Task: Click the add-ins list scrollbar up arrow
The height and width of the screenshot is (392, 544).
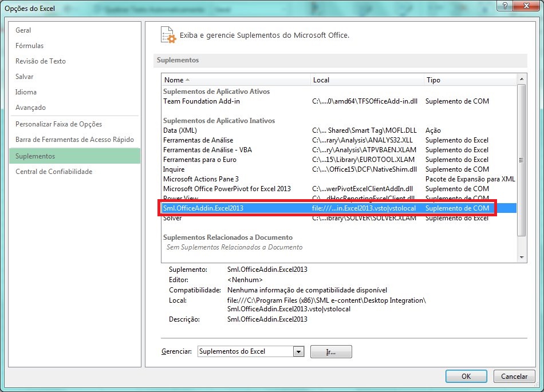Action: point(522,79)
